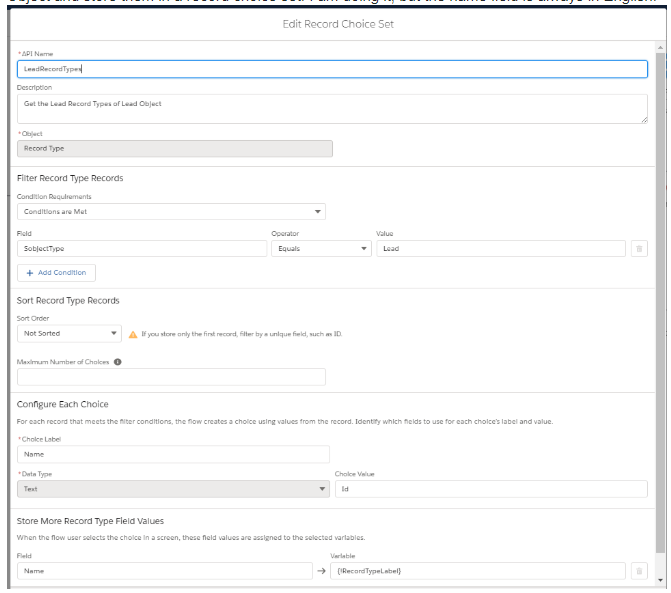Click the Maximum Number of Choices info icon
Viewport: 671px width, 593px height.
click(118, 361)
